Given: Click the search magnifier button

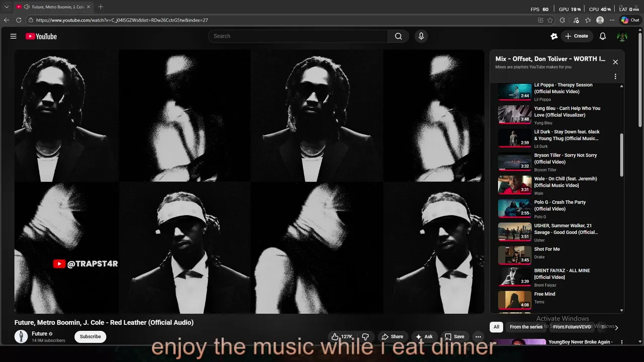Looking at the screenshot, I should [398, 36].
